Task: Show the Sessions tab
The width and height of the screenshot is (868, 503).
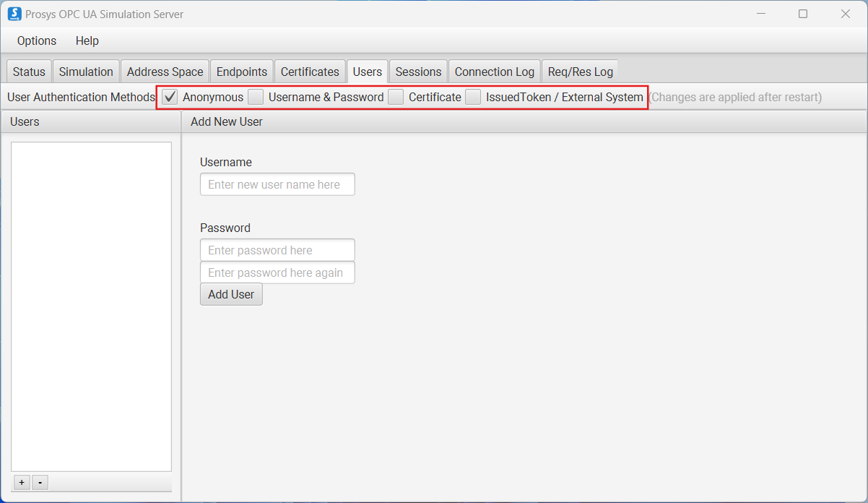Action: click(418, 72)
